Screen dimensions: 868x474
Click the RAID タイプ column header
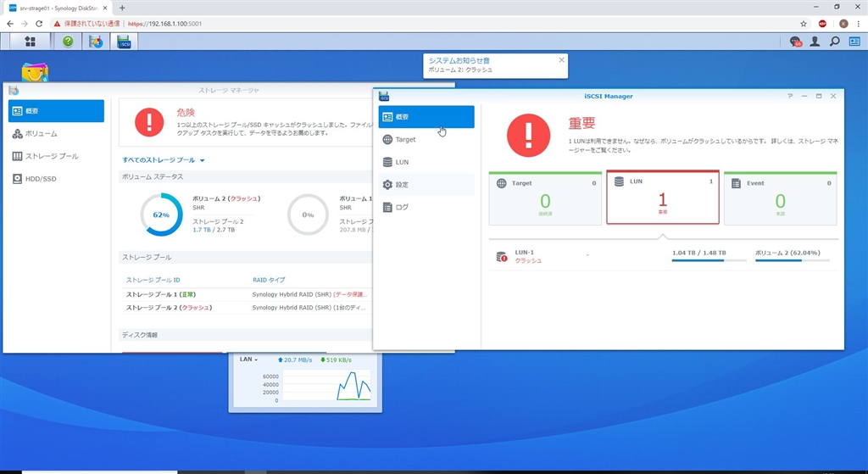[269, 280]
